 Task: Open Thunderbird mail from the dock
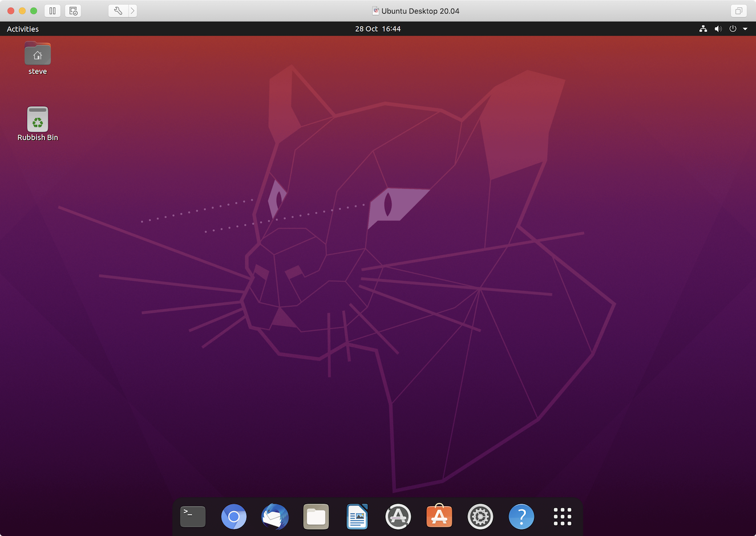pyautogui.click(x=275, y=517)
